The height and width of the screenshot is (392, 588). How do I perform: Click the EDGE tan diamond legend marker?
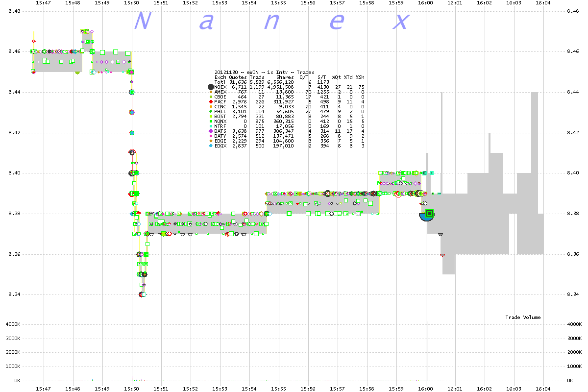point(210,141)
